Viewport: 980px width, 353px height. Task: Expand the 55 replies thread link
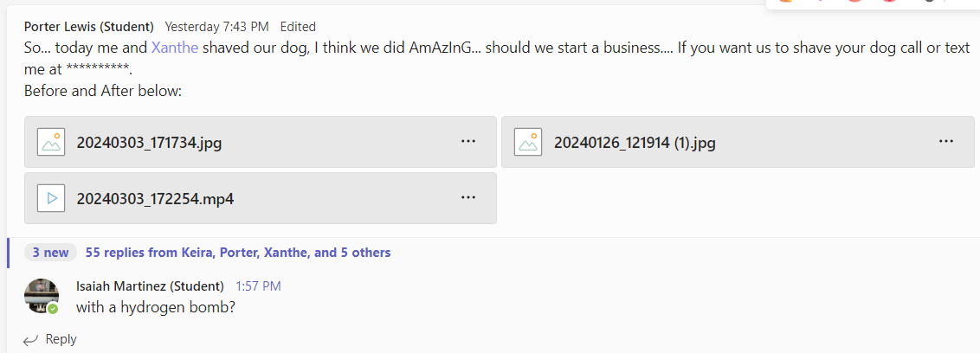[238, 253]
